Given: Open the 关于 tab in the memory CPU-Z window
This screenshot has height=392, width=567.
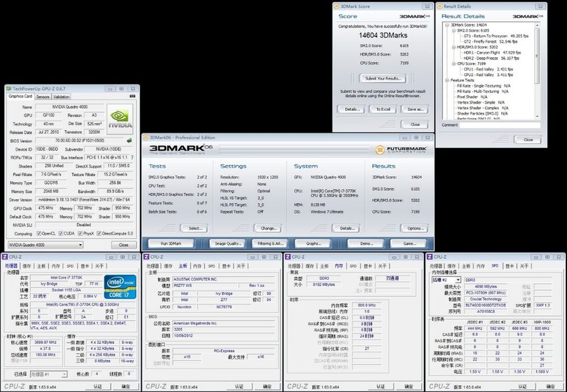Looking at the screenshot, I should pyautogui.click(x=382, y=266).
